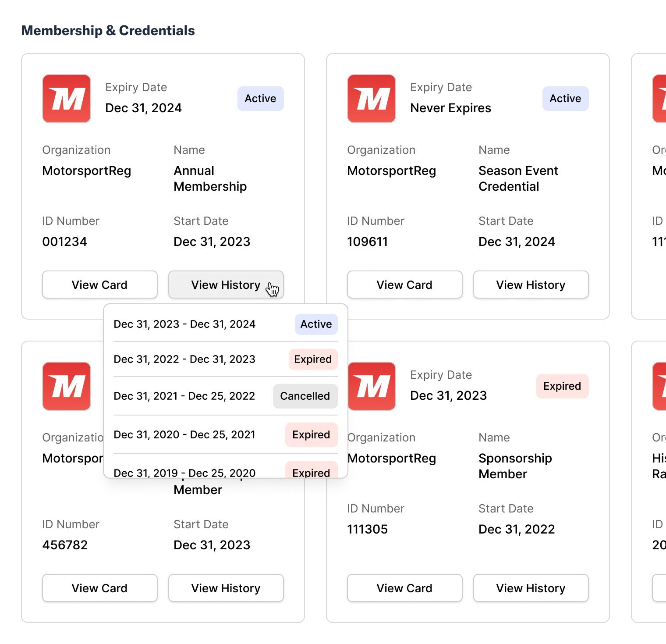Select the Active status badge on Annual Membership
The image size is (666, 644).
tap(260, 99)
